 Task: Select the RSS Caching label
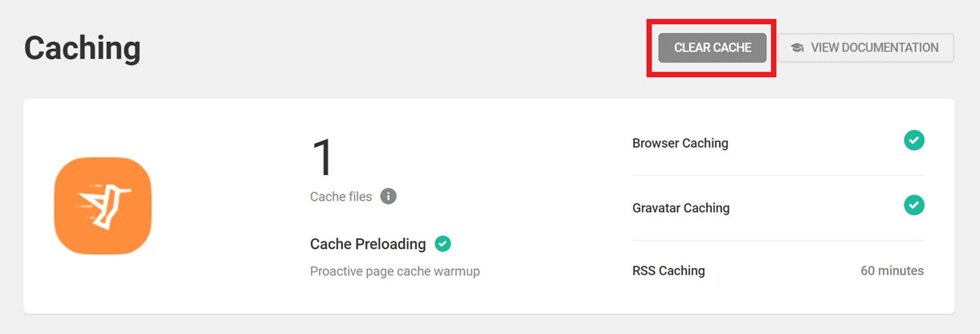[x=668, y=271]
